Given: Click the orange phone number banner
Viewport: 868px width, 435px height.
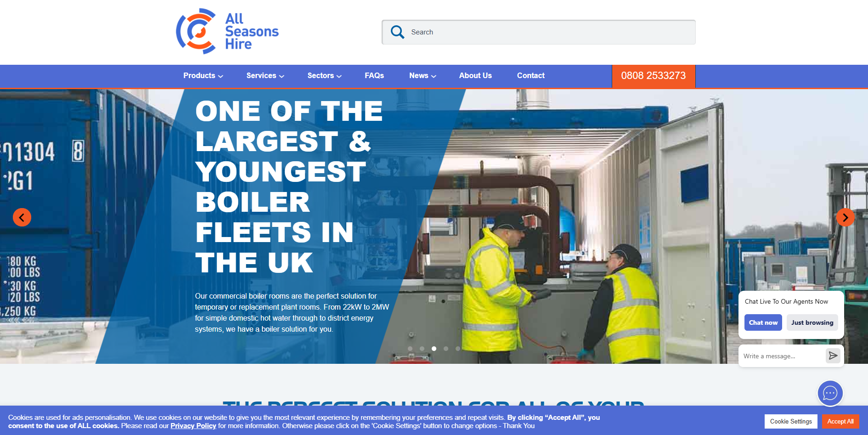Looking at the screenshot, I should [653, 76].
